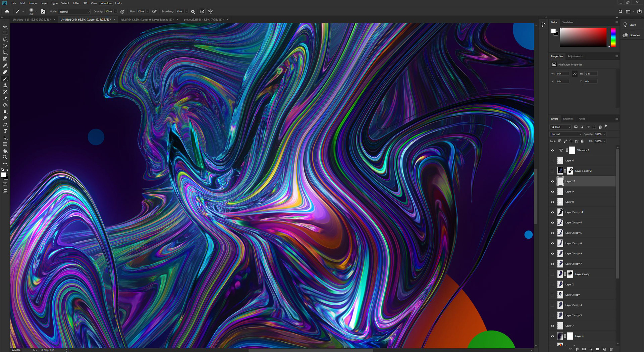Click the lock all padlock icon

tap(582, 141)
